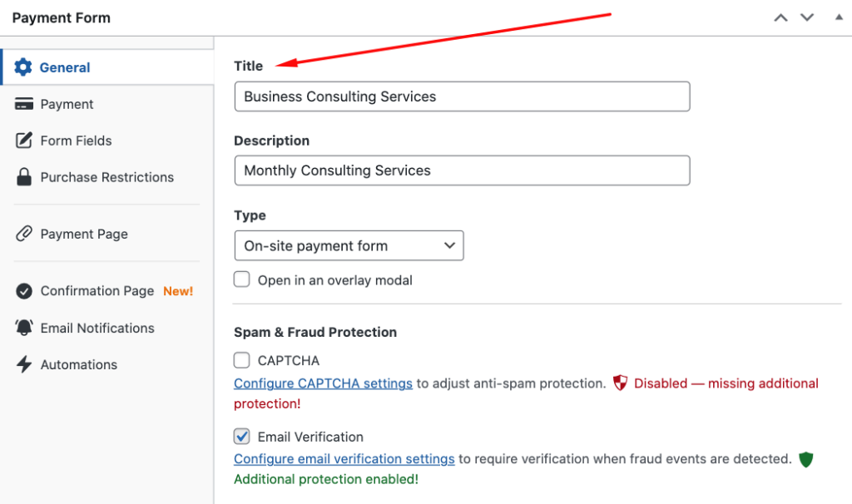Switch to the Purchase Restrictions tab
This screenshot has height=504, width=852.
point(106,177)
